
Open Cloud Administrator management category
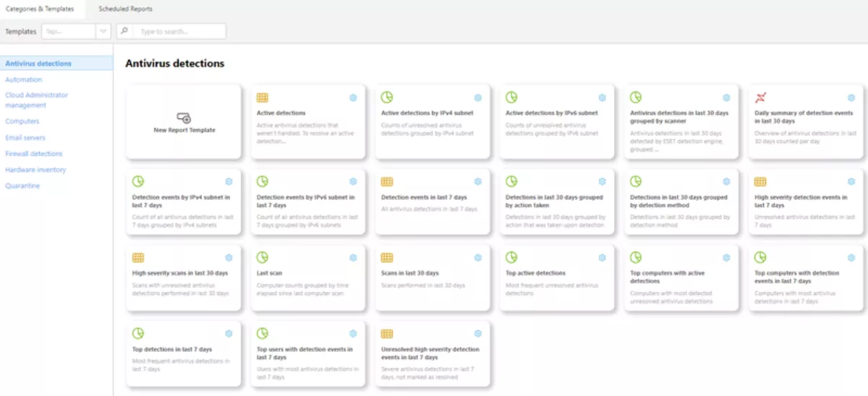[36, 100]
